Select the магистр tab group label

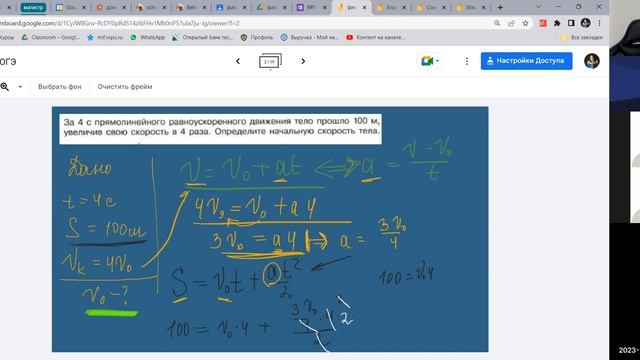coord(33,7)
